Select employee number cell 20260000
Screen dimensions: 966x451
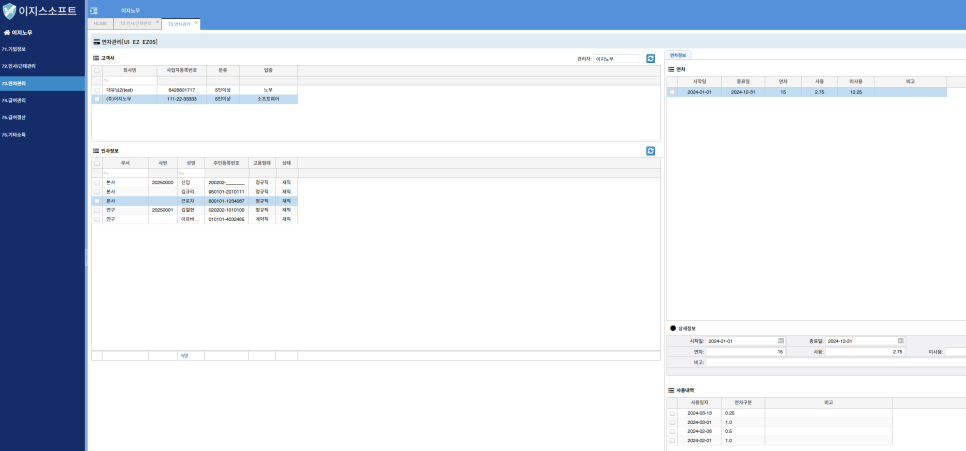pyautogui.click(x=163, y=182)
